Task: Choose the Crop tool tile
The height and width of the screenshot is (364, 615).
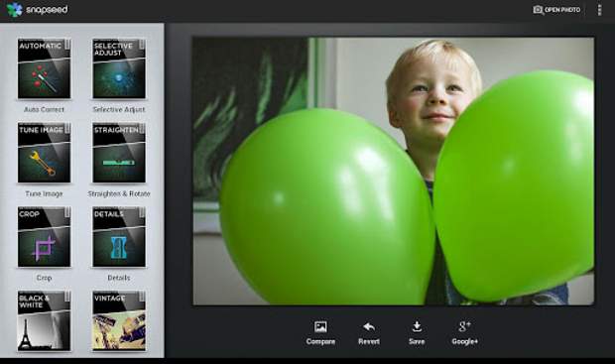Action: 44,237
